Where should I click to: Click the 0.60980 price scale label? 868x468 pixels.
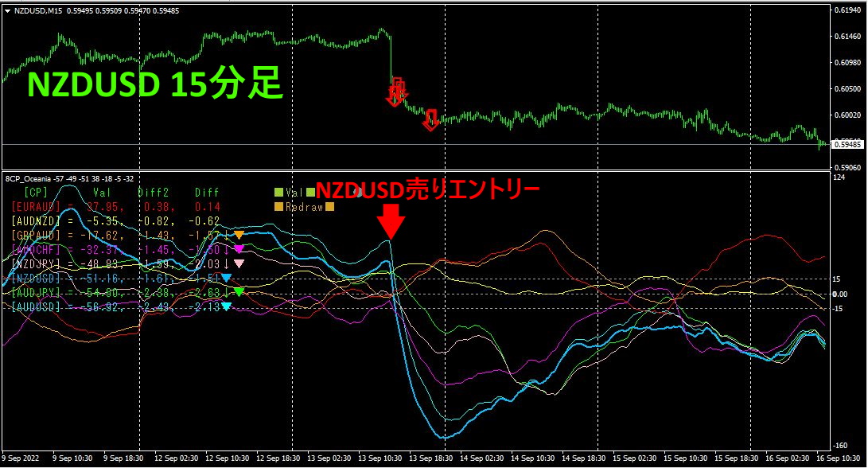[x=847, y=63]
